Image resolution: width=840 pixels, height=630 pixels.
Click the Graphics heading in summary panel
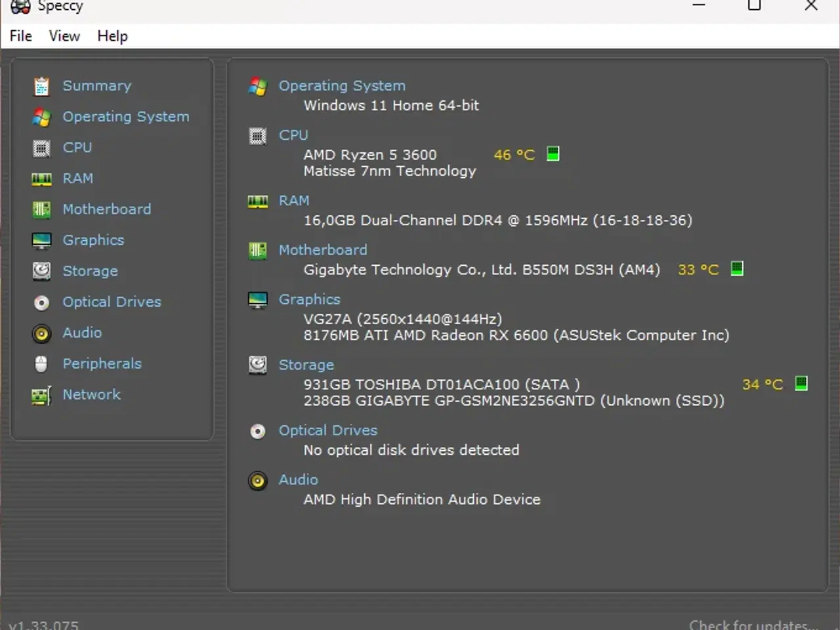309,299
